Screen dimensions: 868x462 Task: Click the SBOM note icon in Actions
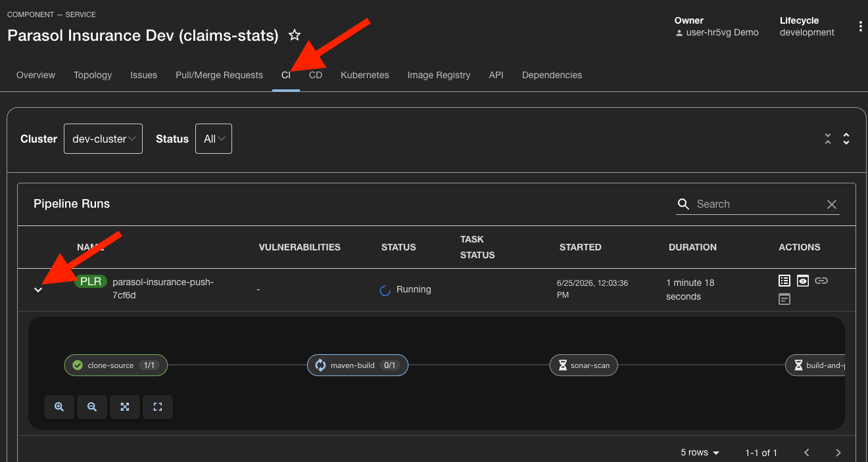coord(784,299)
